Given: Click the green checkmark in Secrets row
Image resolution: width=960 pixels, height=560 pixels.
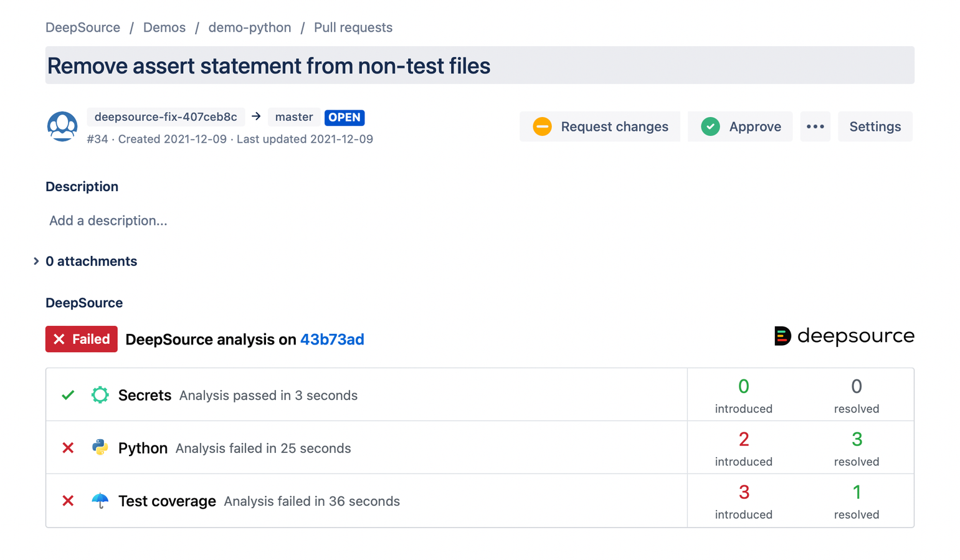Looking at the screenshot, I should coord(68,395).
